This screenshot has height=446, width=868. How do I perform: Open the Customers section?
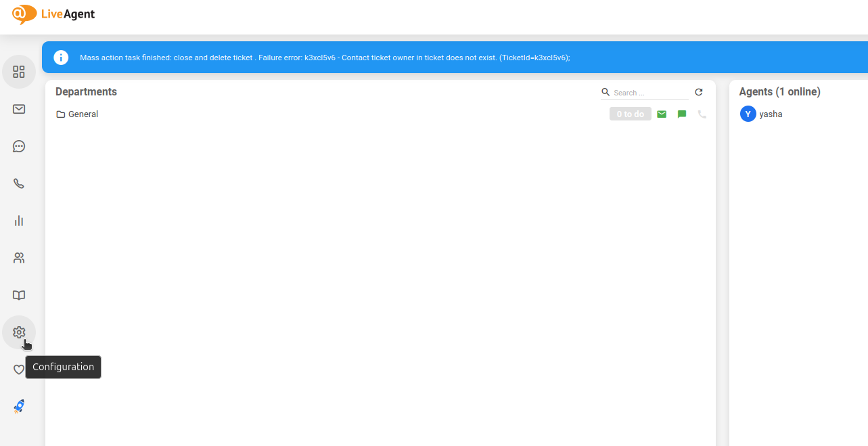point(18,258)
